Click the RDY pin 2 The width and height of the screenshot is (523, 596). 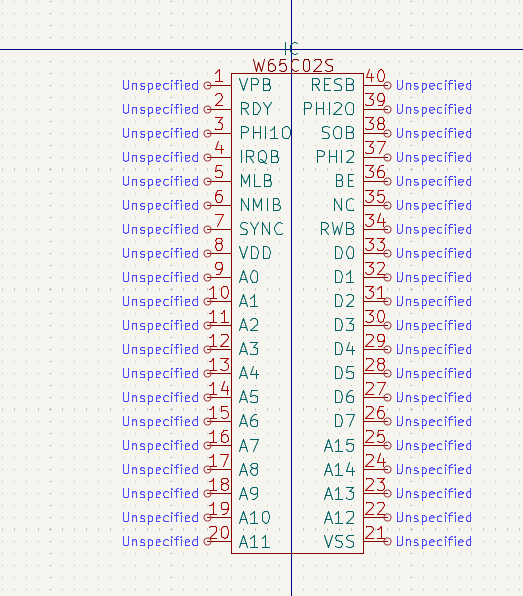coord(217,109)
